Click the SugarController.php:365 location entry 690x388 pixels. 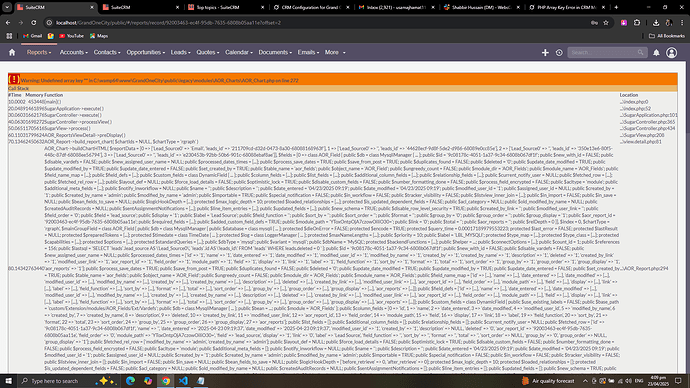(x=648, y=122)
